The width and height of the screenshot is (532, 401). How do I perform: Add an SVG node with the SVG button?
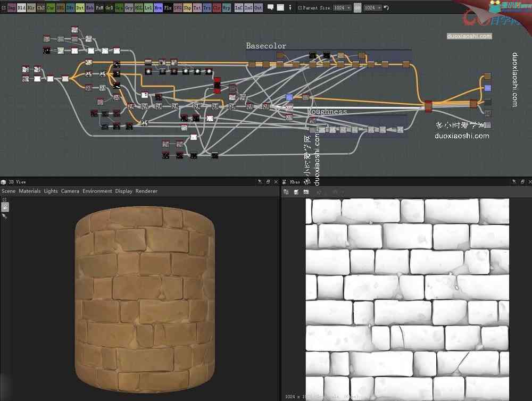coord(178,7)
